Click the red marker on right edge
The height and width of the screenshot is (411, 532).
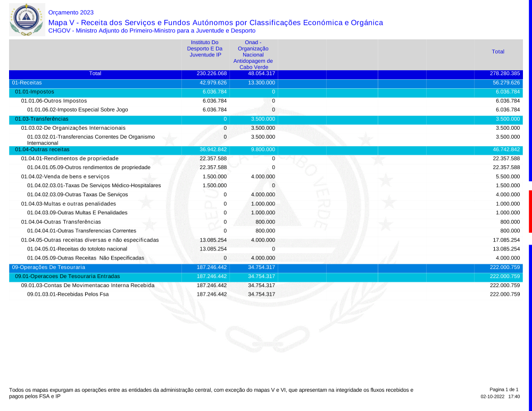tap(530, 211)
